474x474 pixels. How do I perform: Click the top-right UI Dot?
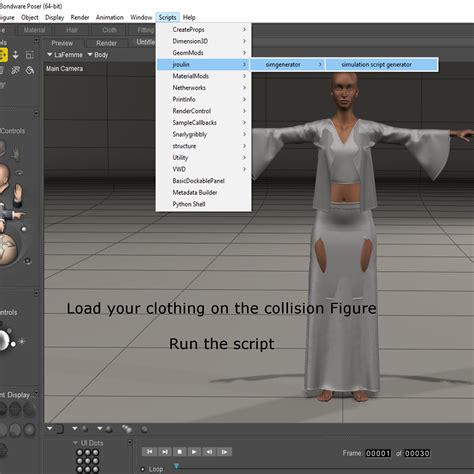click(96, 452)
